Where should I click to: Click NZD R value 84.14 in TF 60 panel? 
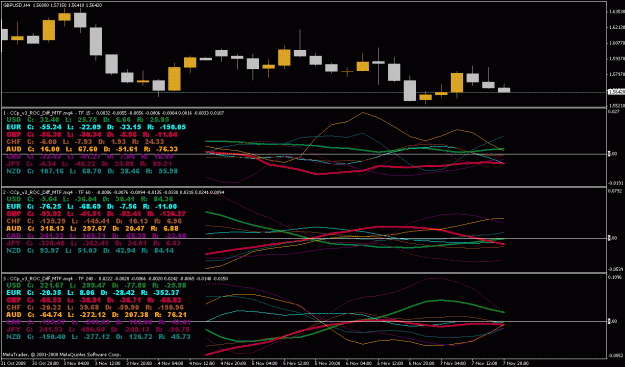(164, 251)
